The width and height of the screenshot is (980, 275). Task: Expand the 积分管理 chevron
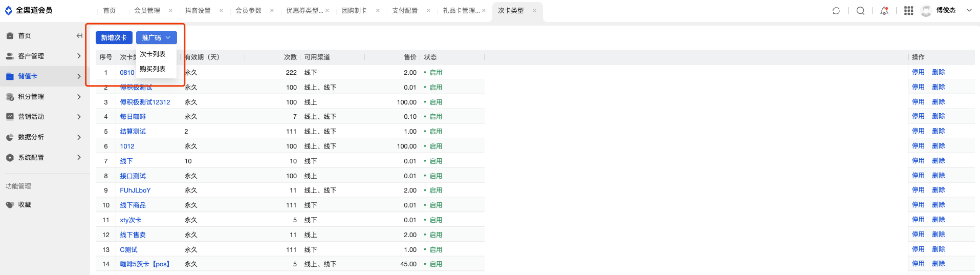79,96
